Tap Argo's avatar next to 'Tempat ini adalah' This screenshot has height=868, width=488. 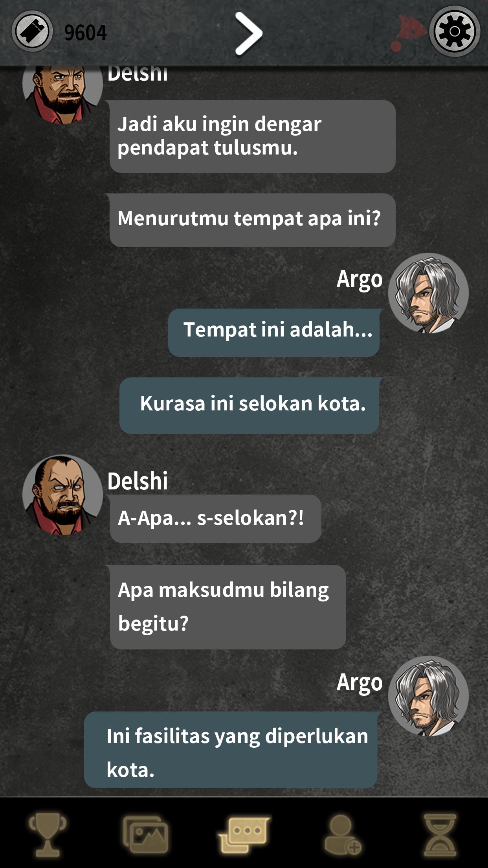point(428,293)
